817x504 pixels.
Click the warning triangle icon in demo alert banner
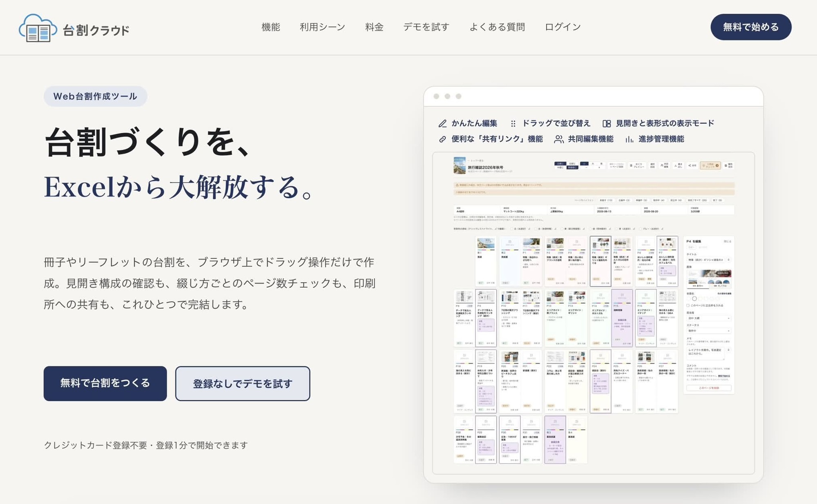point(457,185)
